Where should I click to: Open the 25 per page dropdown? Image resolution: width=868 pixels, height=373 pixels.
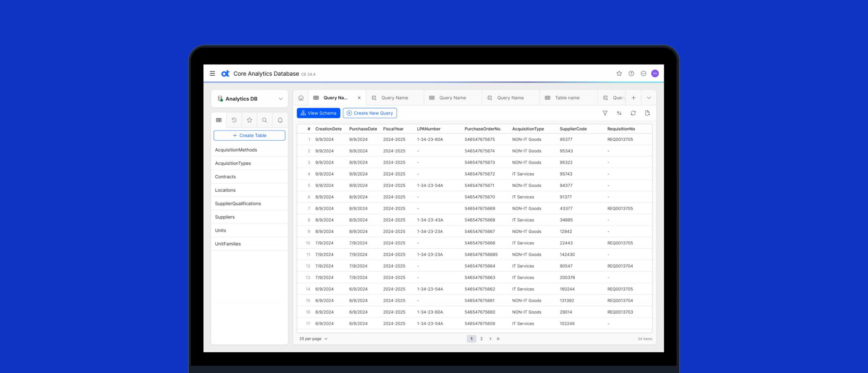(x=313, y=339)
